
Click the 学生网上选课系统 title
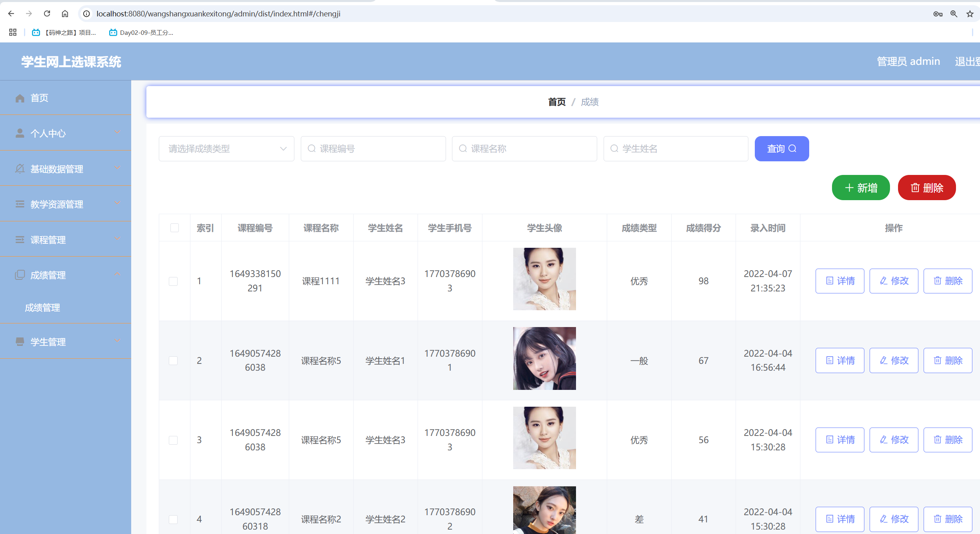click(x=71, y=62)
